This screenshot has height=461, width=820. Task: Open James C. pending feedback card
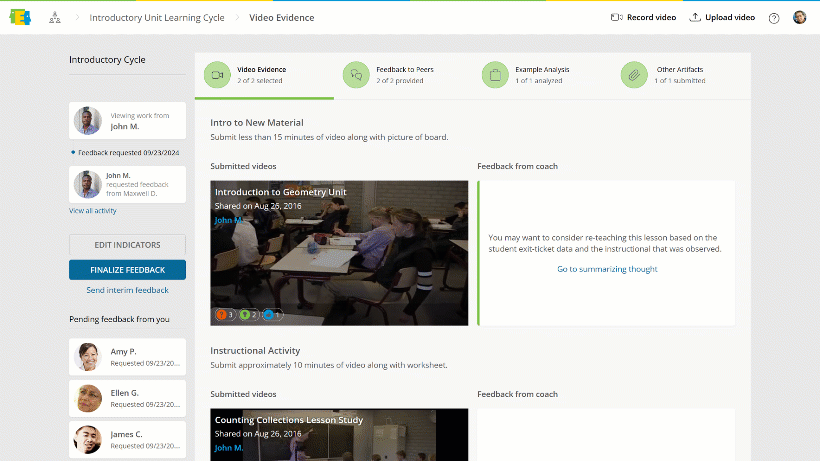128,440
